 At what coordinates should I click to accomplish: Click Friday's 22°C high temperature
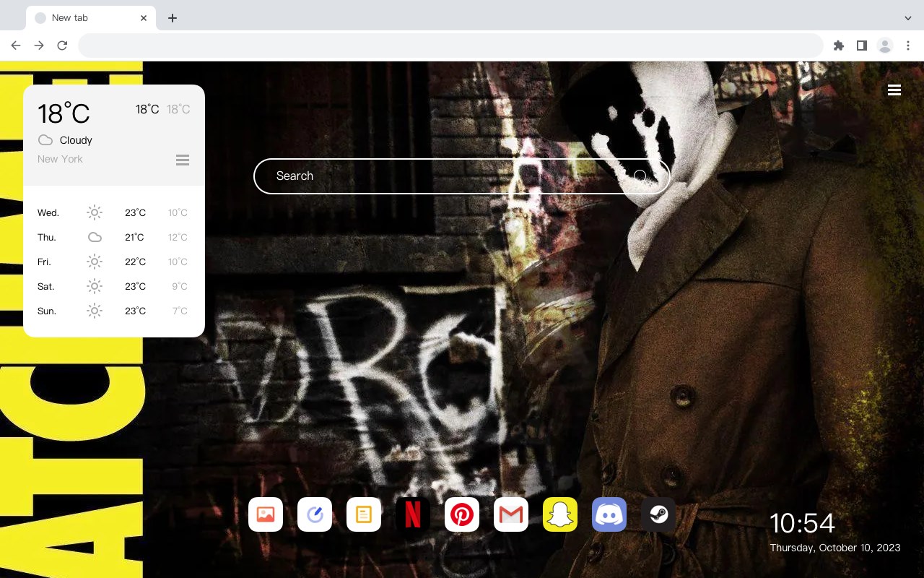pyautogui.click(x=136, y=262)
